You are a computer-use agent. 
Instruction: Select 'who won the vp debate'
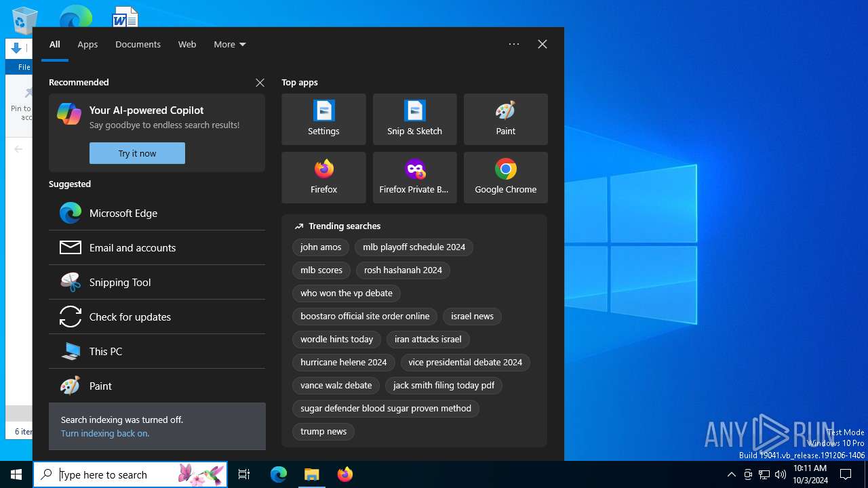click(347, 293)
